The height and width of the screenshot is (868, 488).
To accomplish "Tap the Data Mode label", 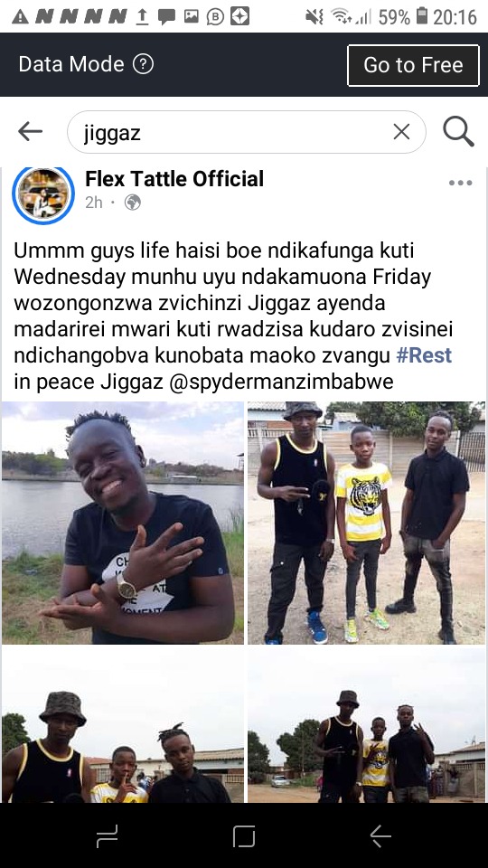I will point(71,64).
